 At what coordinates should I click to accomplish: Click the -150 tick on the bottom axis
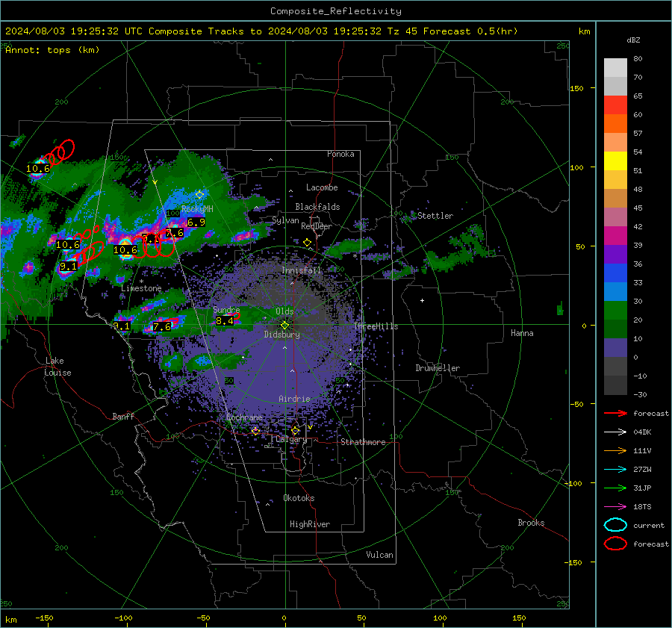click(44, 618)
